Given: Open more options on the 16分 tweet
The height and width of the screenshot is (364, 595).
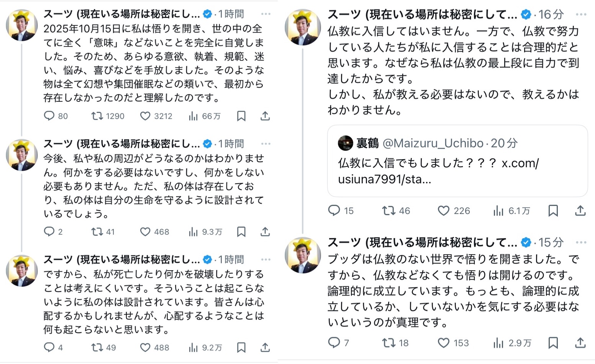Looking at the screenshot, I should coord(581,15).
